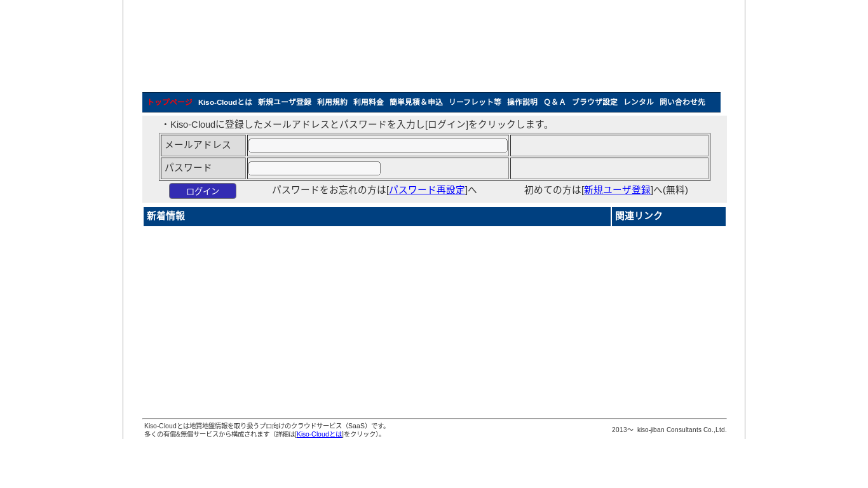Go to 新規ユーザ登録 in navigation bar

285,102
